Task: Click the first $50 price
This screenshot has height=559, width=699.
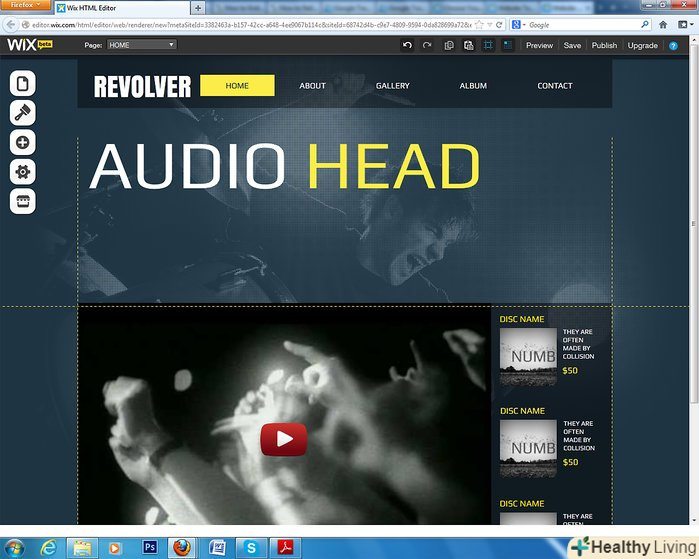Action: 570,370
